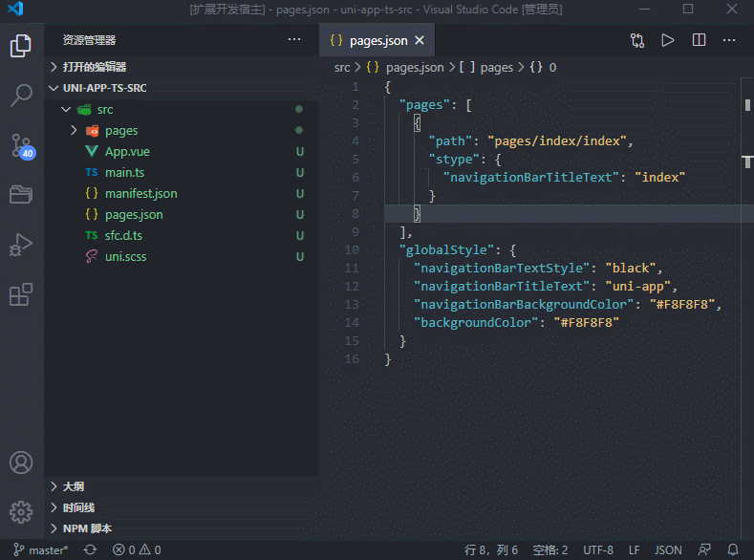Open feedback icon in status bar
Image resolution: width=754 pixels, height=560 pixels.
click(x=704, y=549)
